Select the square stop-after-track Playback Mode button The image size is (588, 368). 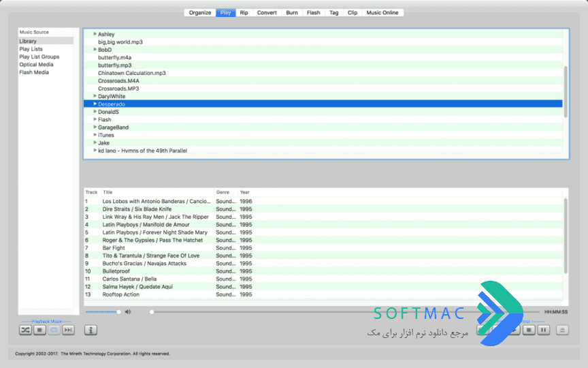39,330
